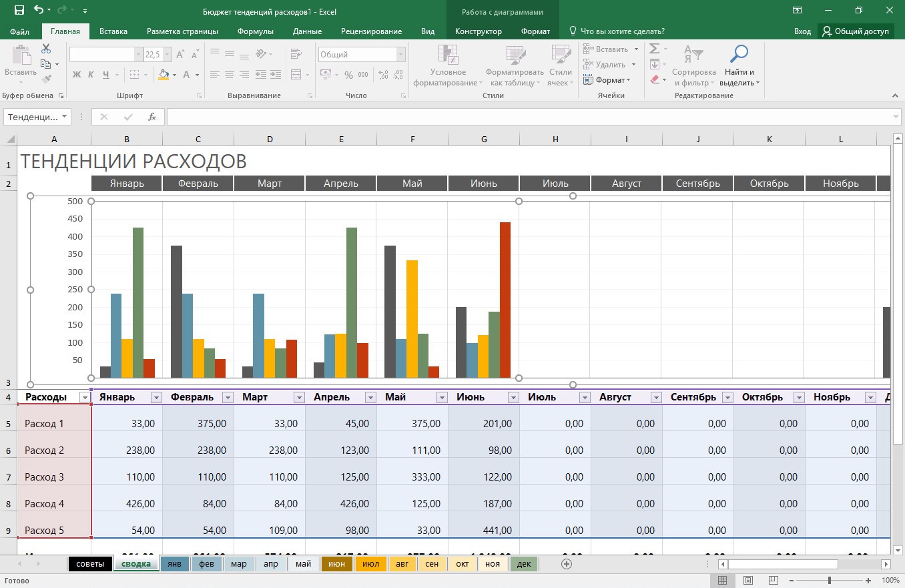Click the increase decimal icon
The width and height of the screenshot is (905, 588).
pos(384,75)
